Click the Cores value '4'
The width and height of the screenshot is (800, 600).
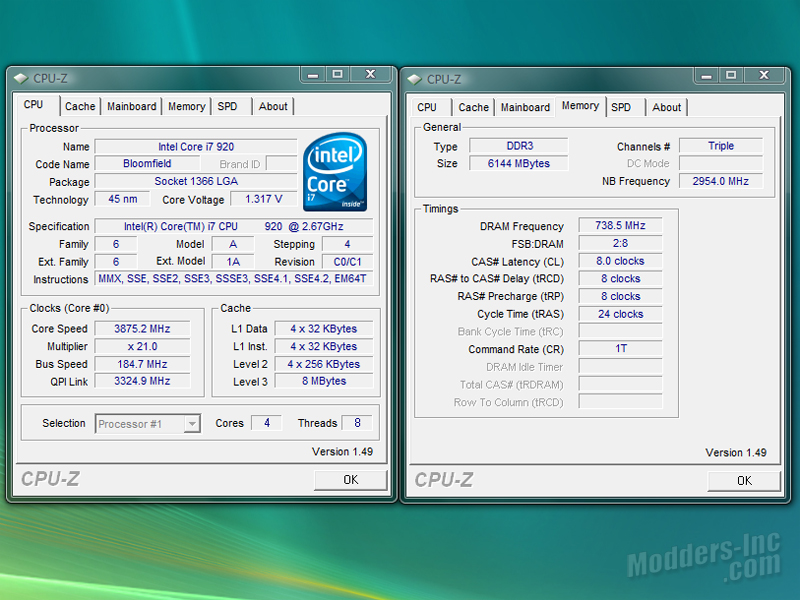[x=266, y=423]
